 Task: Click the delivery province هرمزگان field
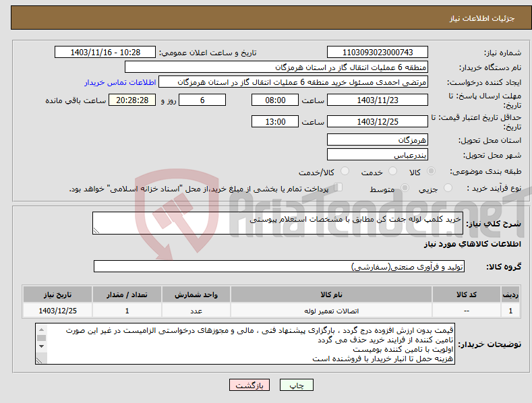[378, 139]
